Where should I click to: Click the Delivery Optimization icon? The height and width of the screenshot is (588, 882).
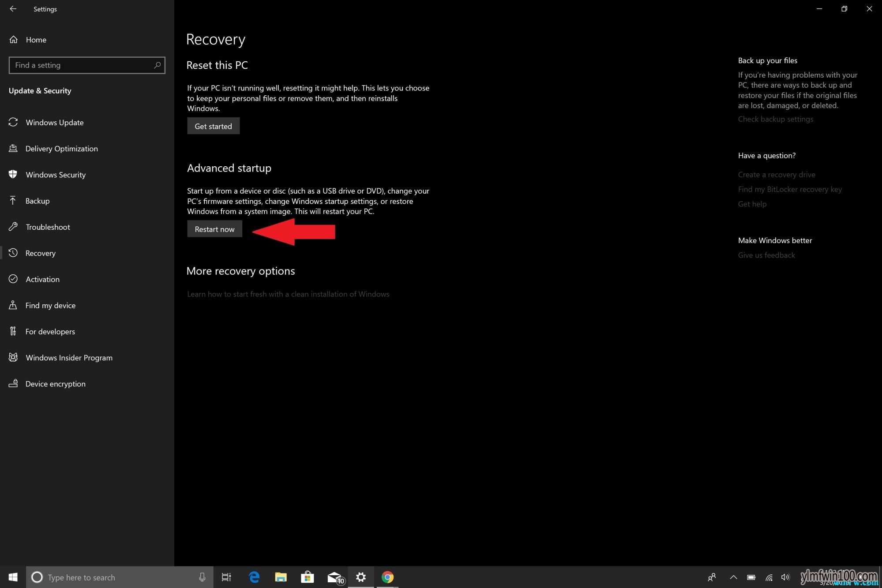point(13,148)
